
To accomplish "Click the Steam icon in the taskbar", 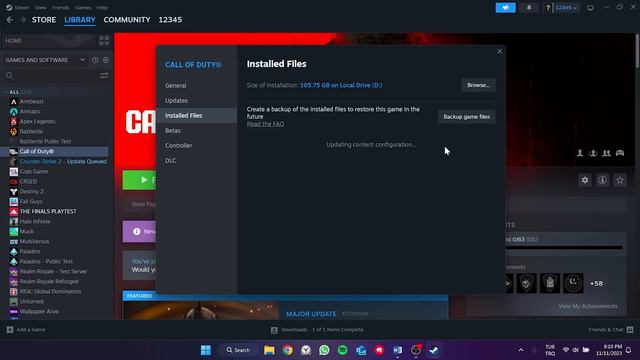I will point(433,350).
